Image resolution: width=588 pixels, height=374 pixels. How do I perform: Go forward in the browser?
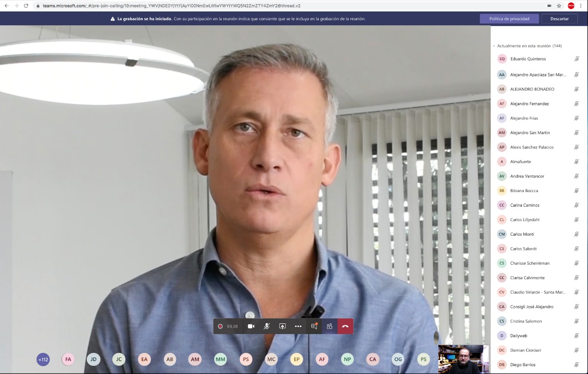point(17,6)
